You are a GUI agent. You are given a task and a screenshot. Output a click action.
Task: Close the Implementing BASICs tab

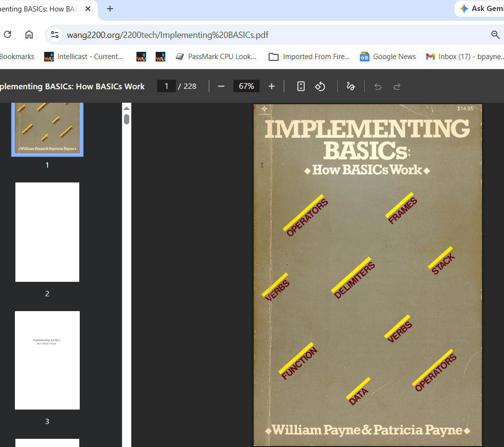pyautogui.click(x=88, y=9)
